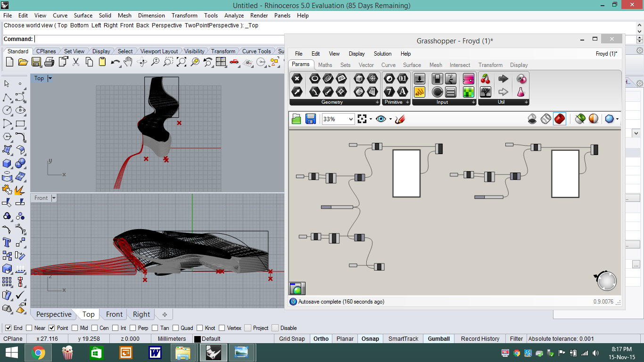The image size is (644, 362).
Task: Toggle the Point osnap checkbox
Action: (52, 328)
